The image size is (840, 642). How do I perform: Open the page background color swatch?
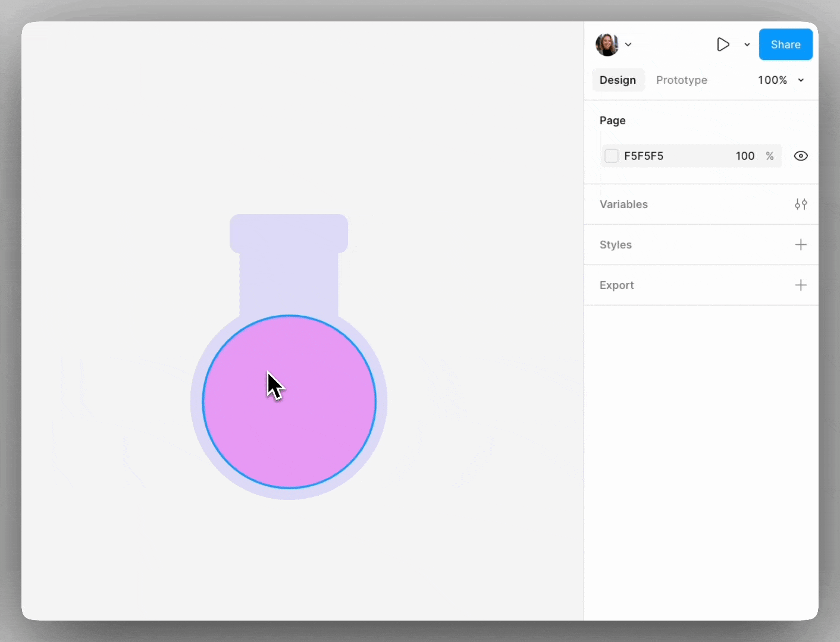[612, 156]
